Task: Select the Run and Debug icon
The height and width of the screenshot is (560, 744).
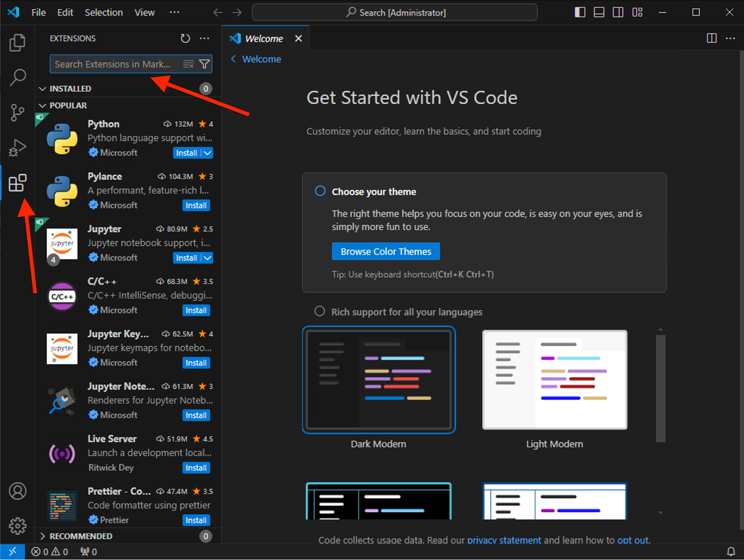Action: coord(18,148)
